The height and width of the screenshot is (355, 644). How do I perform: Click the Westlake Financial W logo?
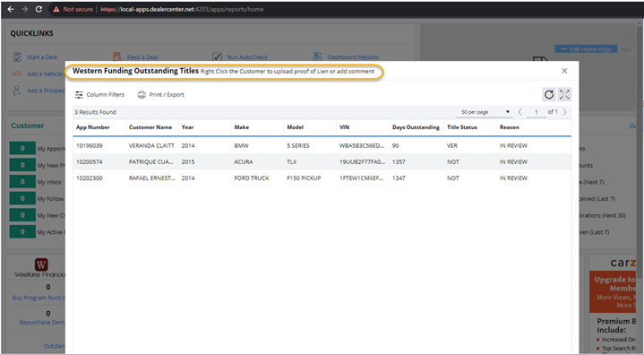[41, 264]
